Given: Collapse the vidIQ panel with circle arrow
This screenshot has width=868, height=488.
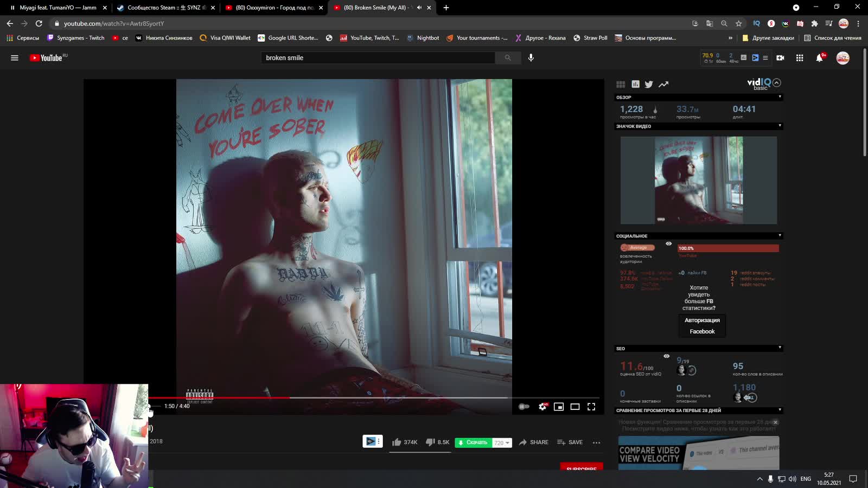Looking at the screenshot, I should click(x=777, y=82).
